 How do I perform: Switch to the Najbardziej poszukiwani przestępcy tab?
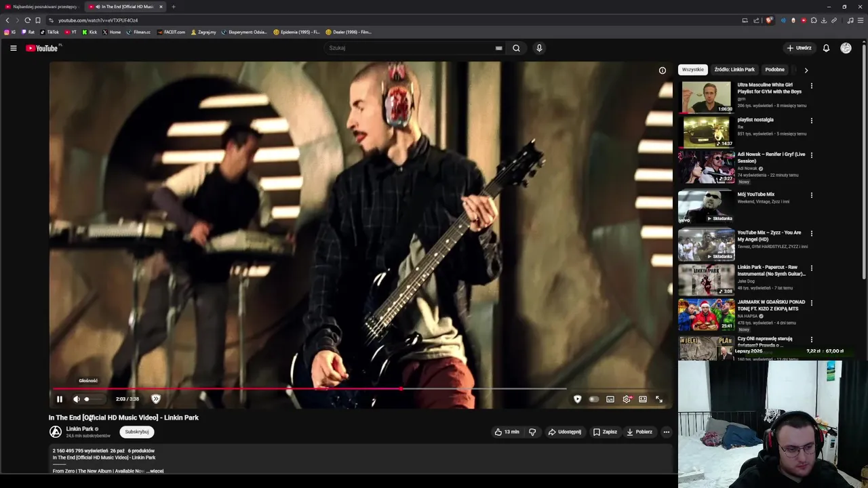[42, 7]
